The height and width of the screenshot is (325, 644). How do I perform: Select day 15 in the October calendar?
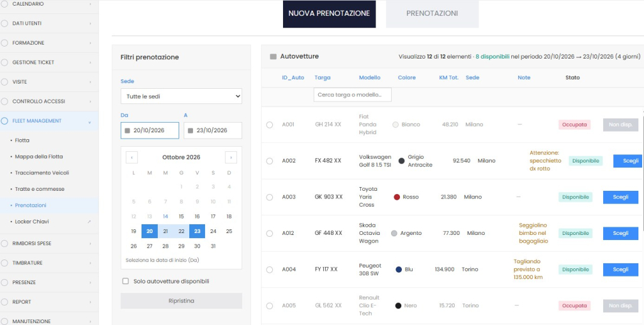[181, 217]
